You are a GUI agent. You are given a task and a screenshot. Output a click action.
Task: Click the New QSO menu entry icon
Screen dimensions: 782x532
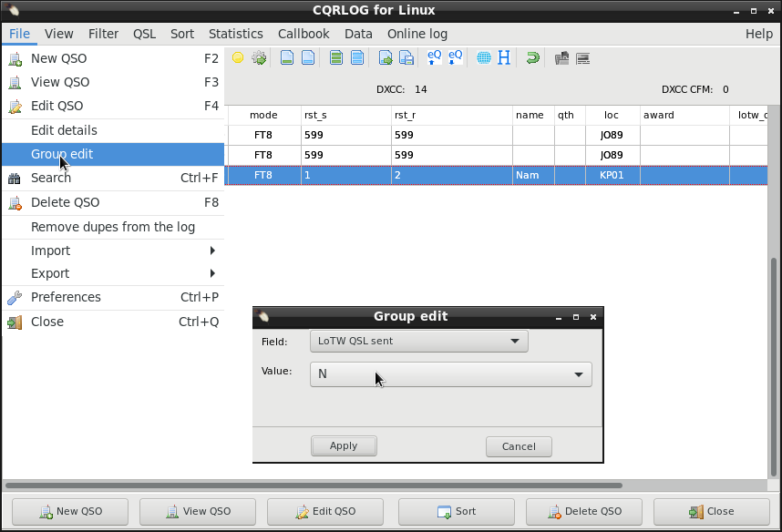point(15,59)
